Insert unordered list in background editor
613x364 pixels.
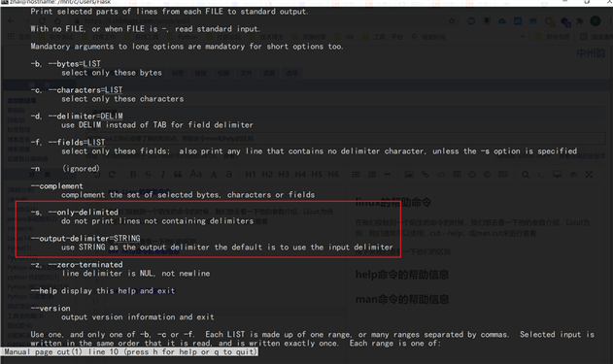point(356,175)
